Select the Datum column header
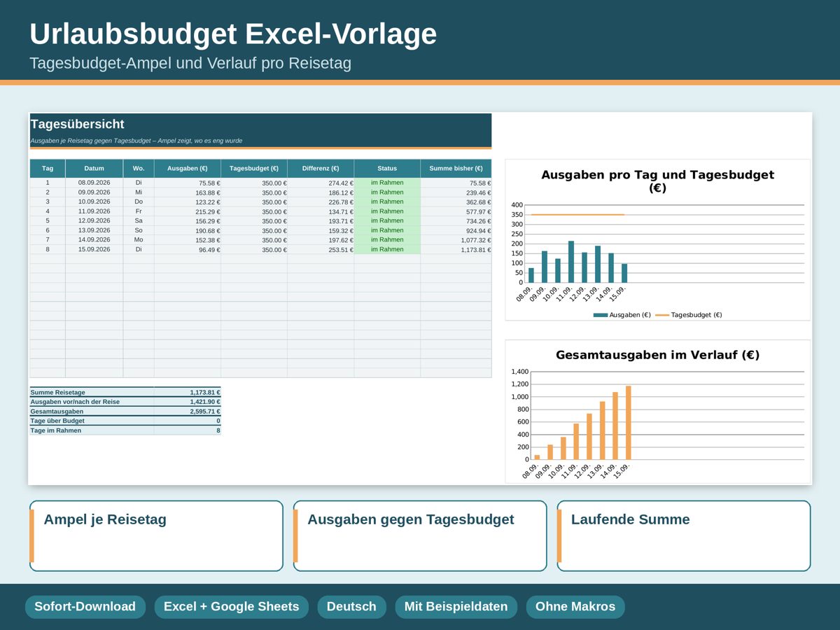 (x=94, y=169)
